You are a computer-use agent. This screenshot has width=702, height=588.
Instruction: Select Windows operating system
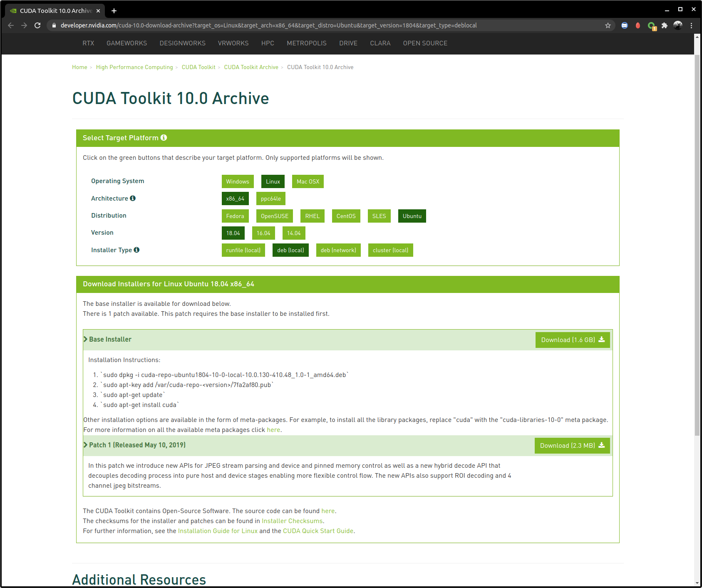[238, 181]
